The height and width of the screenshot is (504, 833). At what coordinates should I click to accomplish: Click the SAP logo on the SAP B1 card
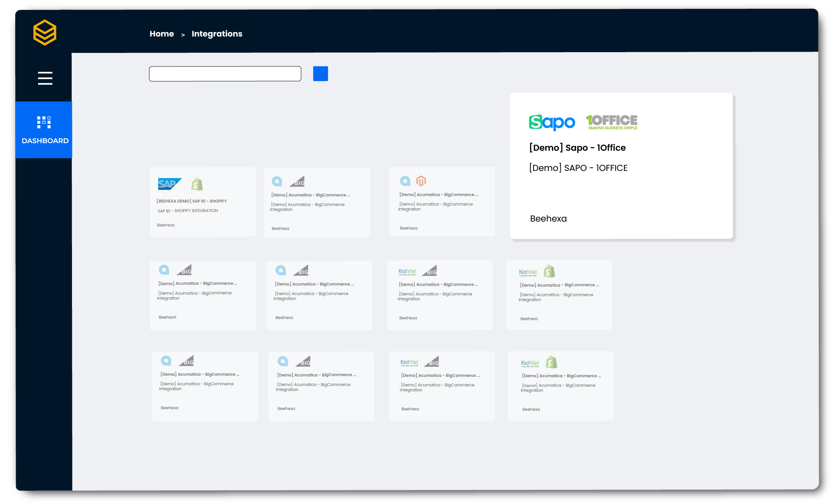pyautogui.click(x=169, y=184)
